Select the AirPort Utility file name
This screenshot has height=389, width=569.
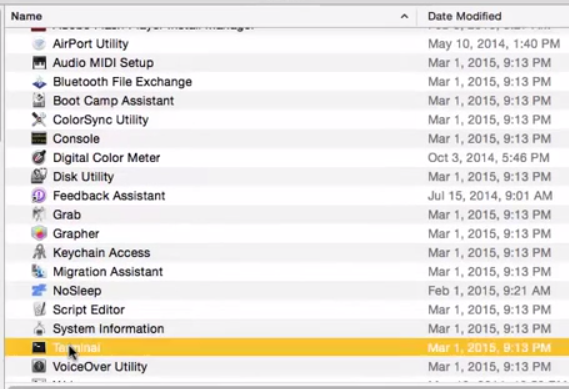(91, 44)
